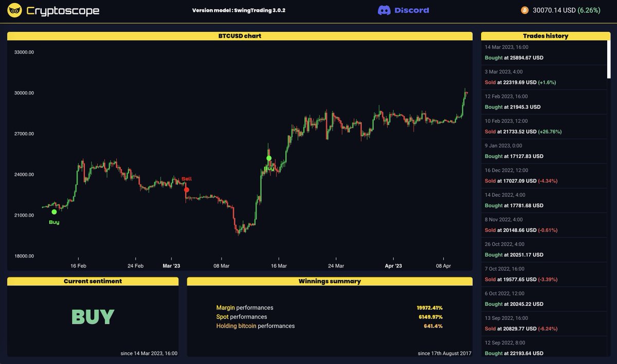
Task: Click the Trades history panel header
Action: (x=546, y=36)
